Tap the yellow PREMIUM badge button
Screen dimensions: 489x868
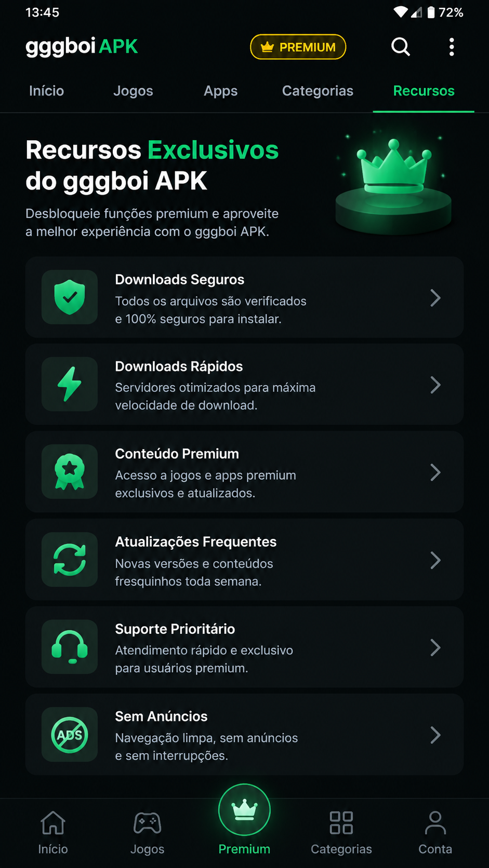point(298,47)
